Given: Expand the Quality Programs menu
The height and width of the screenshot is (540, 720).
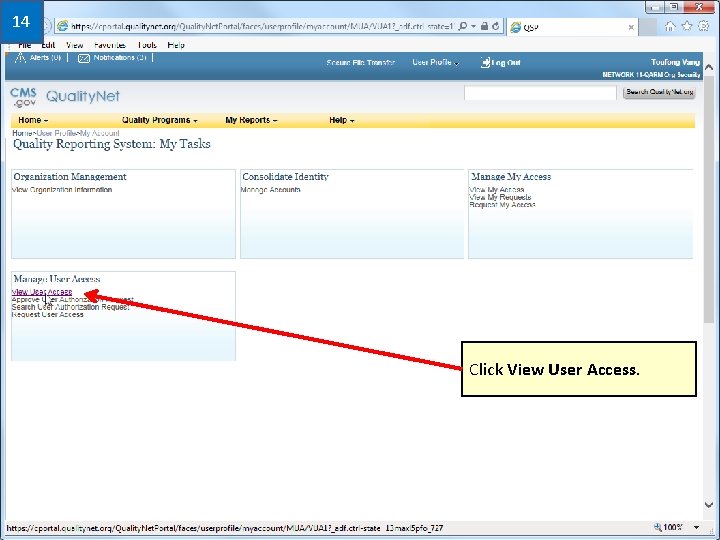Looking at the screenshot, I should (159, 120).
